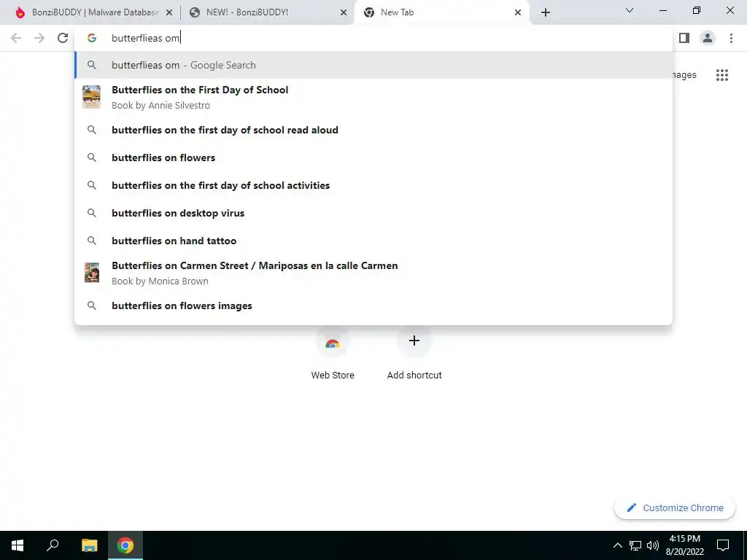Viewport: 747px width, 560px height.
Task: Open the volume speaker tray icon
Action: (653, 545)
